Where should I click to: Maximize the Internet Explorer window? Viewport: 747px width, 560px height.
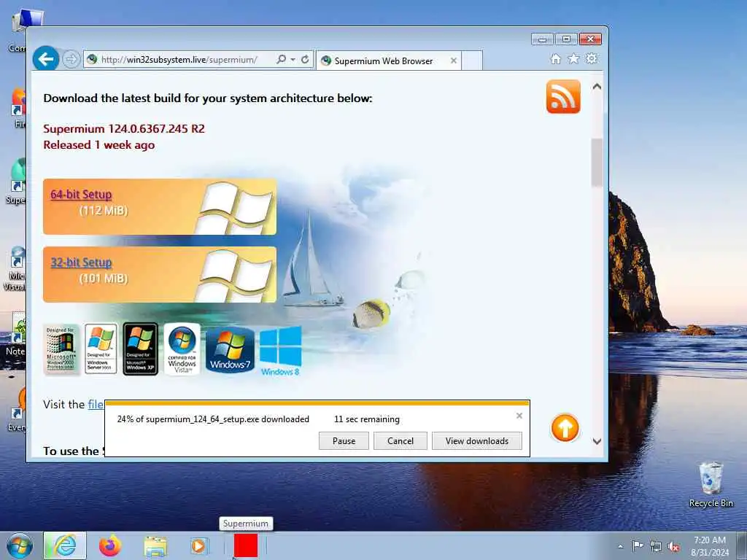(x=566, y=39)
